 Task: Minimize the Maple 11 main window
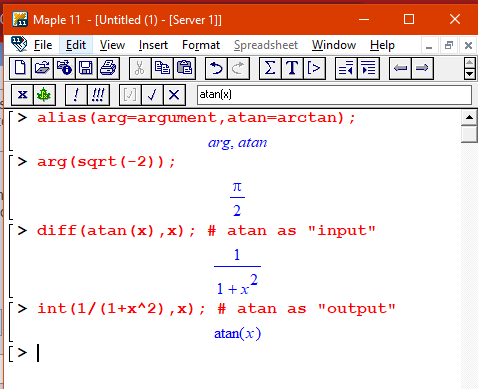tap(364, 19)
